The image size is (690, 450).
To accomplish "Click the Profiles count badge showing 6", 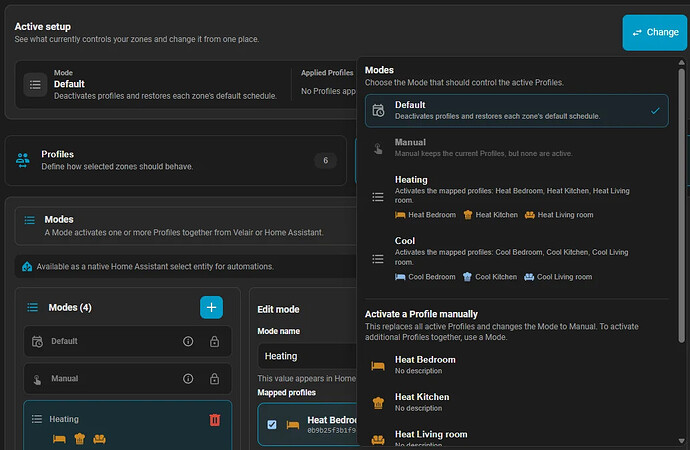I will click(326, 161).
